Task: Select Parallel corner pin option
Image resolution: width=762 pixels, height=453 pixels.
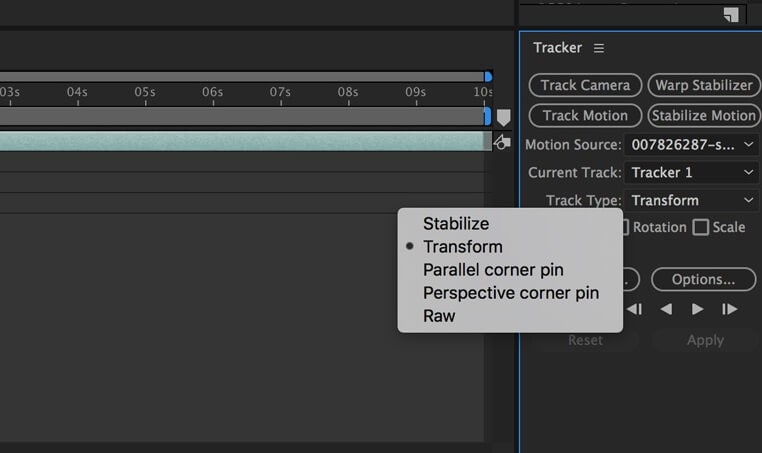Action: [x=493, y=270]
